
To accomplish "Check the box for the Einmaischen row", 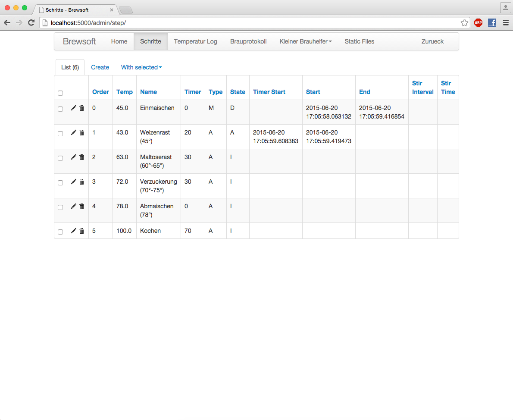I will pos(60,109).
